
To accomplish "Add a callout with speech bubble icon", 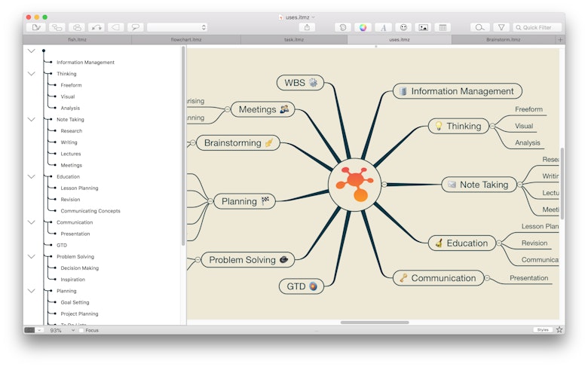I will pyautogui.click(x=136, y=27).
